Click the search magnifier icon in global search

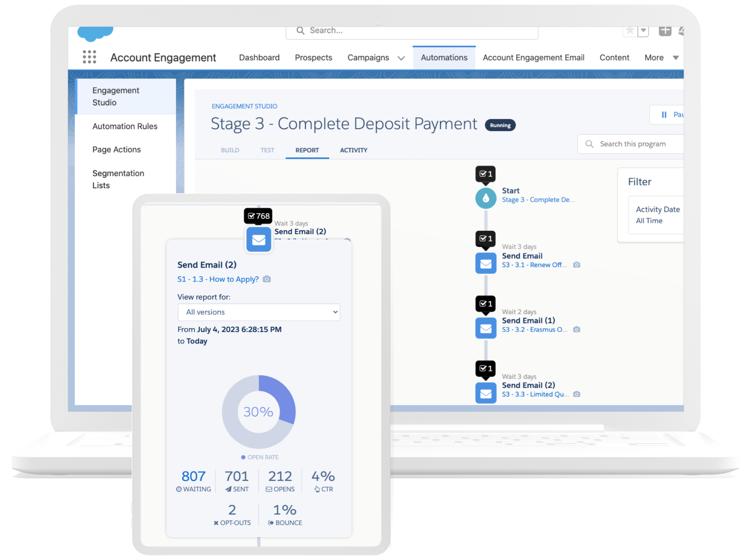click(300, 30)
